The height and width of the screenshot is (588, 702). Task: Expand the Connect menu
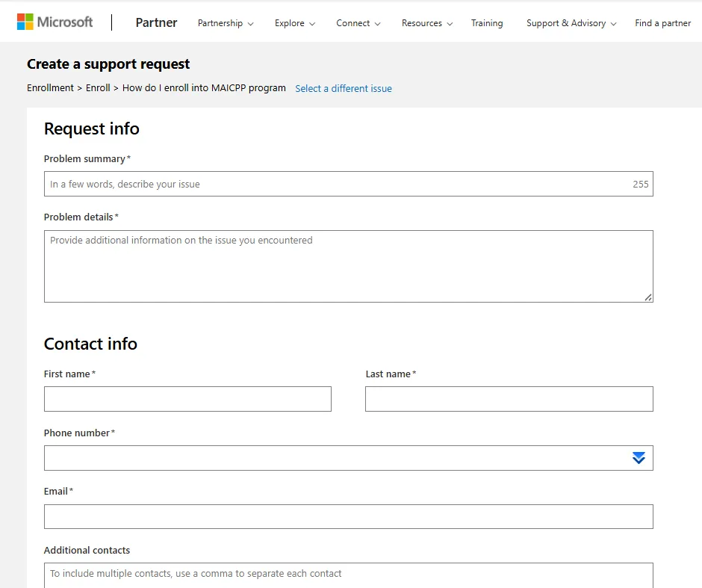coord(358,23)
